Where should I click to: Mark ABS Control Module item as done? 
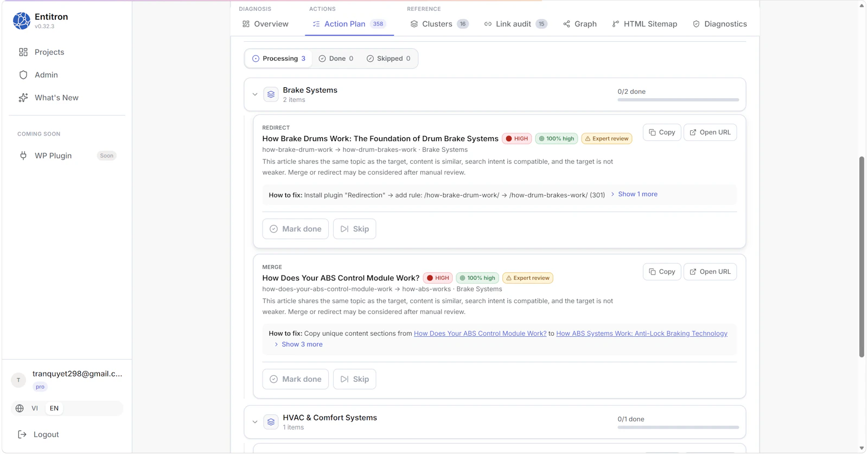tap(296, 379)
